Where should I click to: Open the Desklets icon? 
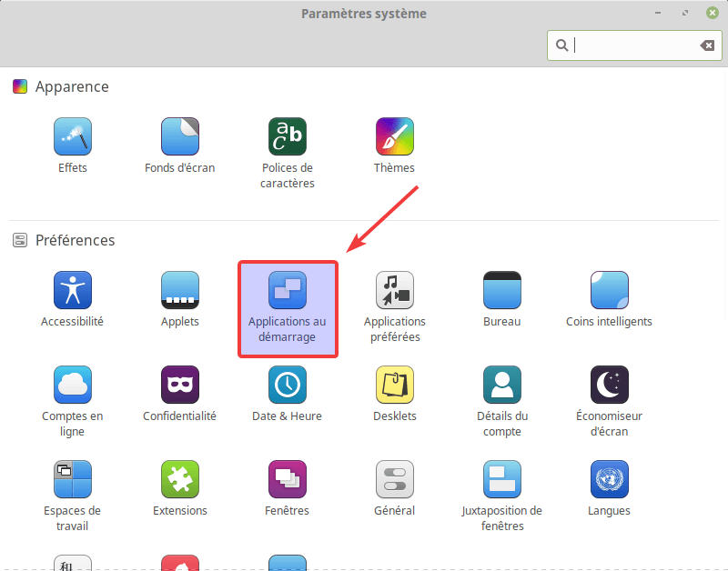point(395,385)
